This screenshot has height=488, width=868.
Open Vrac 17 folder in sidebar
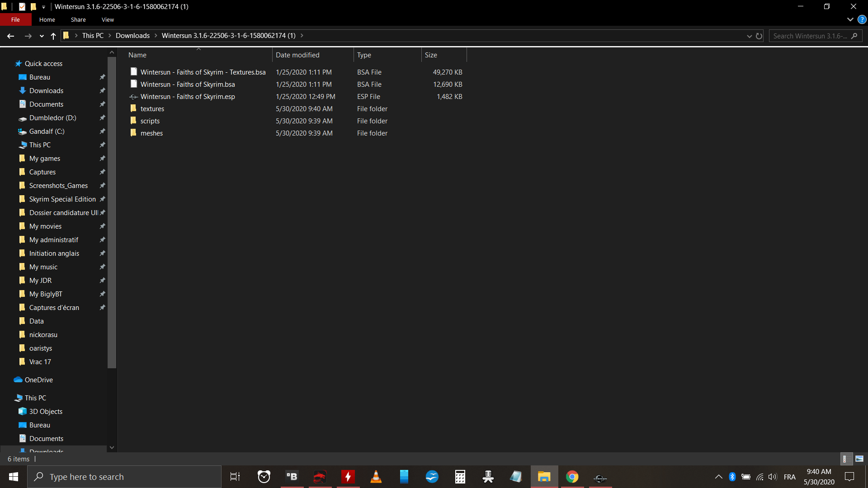(x=40, y=362)
